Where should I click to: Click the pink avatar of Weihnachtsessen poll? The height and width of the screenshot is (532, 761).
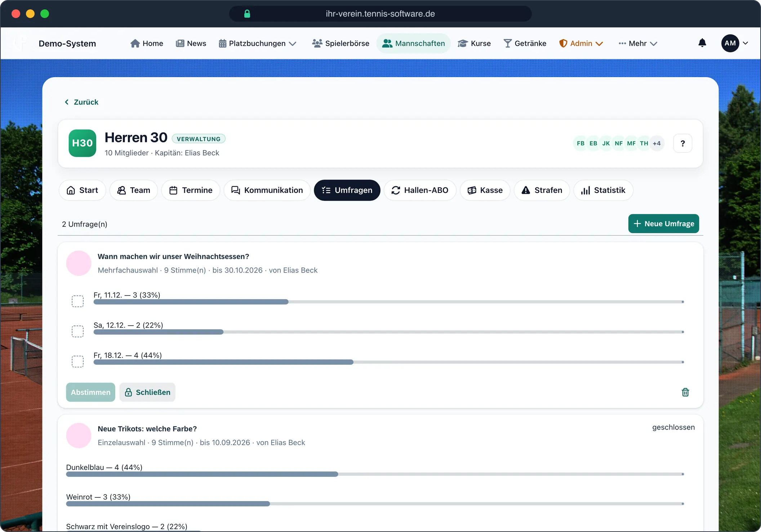click(x=79, y=263)
